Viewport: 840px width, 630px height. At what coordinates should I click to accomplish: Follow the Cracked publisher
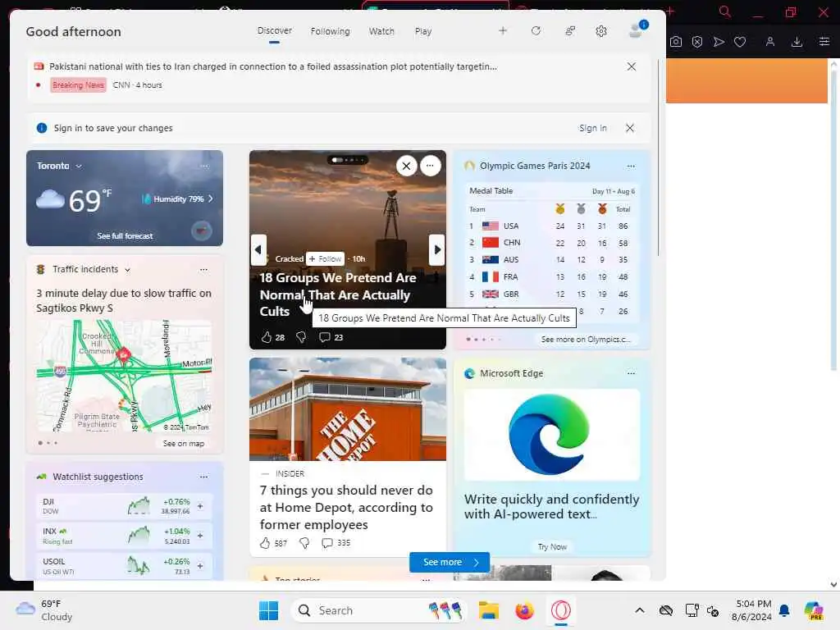point(325,258)
